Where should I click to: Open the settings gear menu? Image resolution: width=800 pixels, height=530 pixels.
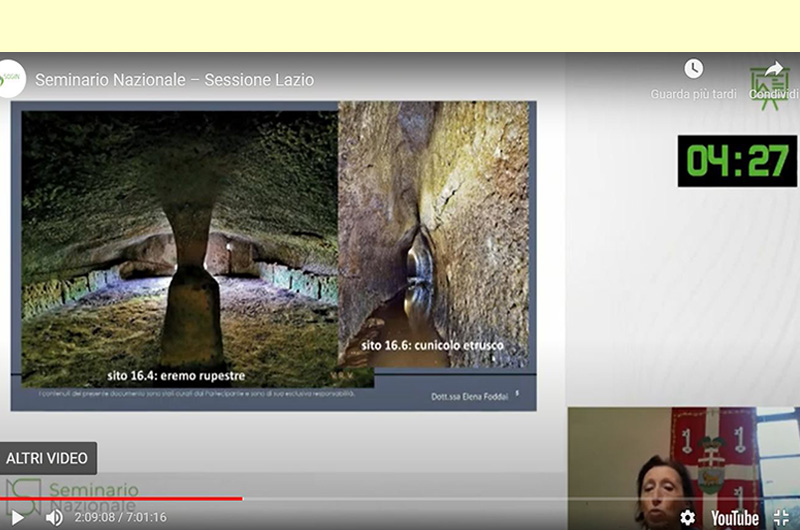[x=687, y=518]
